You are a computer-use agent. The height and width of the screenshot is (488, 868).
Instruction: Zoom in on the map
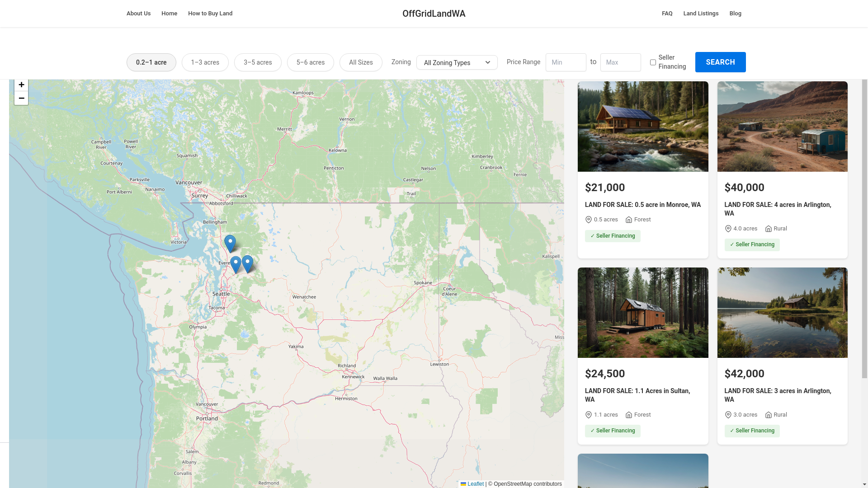click(x=21, y=85)
